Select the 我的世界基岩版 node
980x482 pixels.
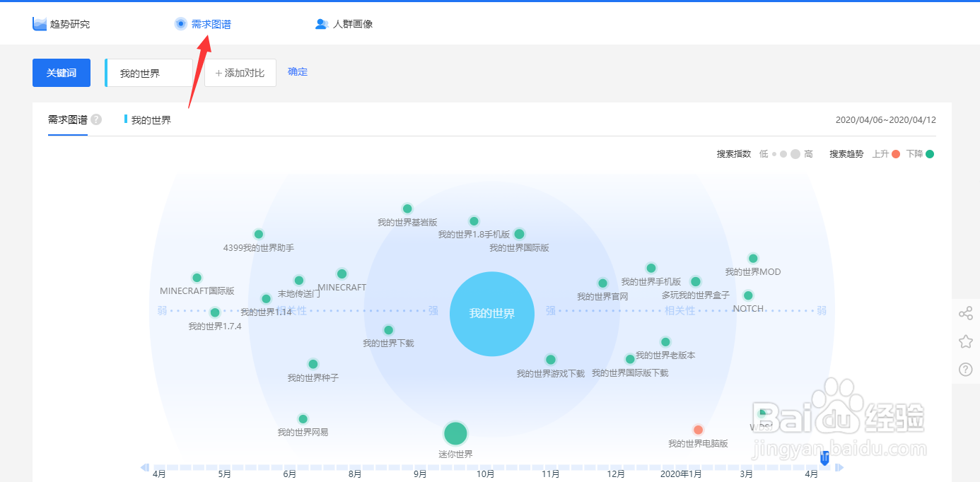(x=407, y=208)
